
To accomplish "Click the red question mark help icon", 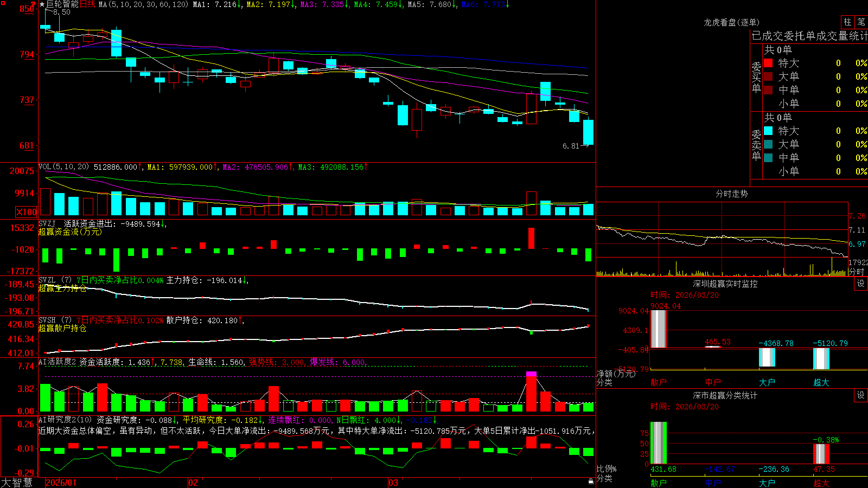I will pyautogui.click(x=33, y=4).
